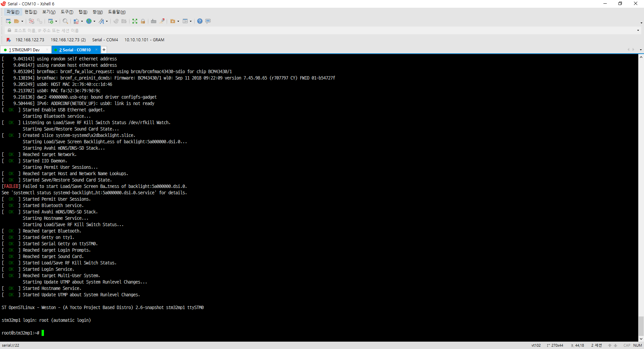Click the highlight marker icon
This screenshot has height=349, width=644.
click(x=162, y=21)
